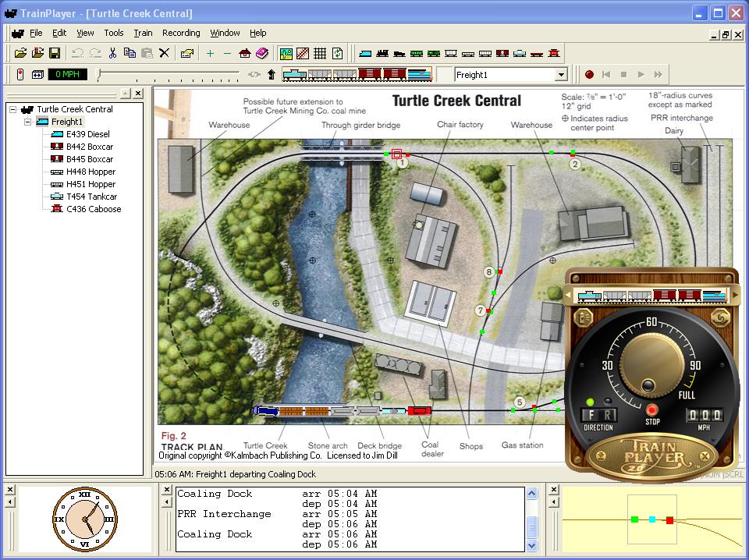Open the Recording menu
The width and height of the screenshot is (749, 560).
[x=181, y=33]
